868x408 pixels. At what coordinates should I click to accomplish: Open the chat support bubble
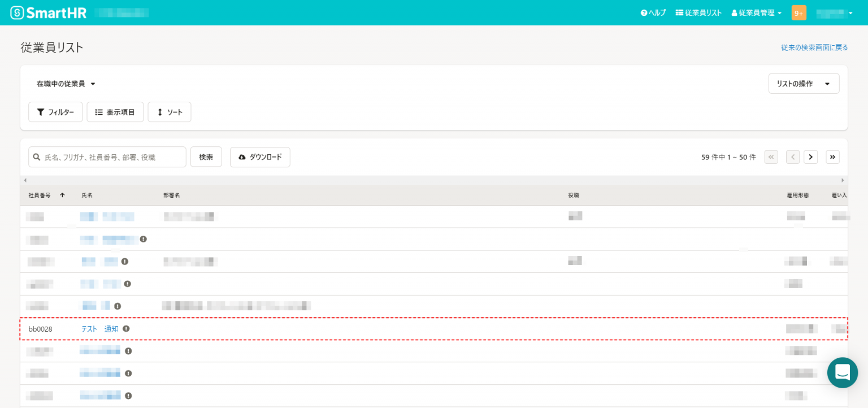pyautogui.click(x=843, y=373)
